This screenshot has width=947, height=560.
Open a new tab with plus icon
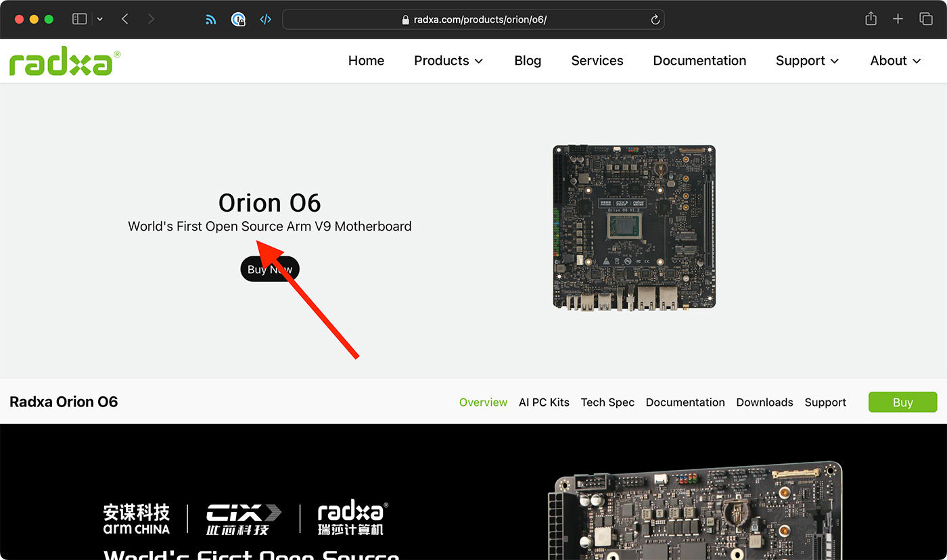point(898,19)
